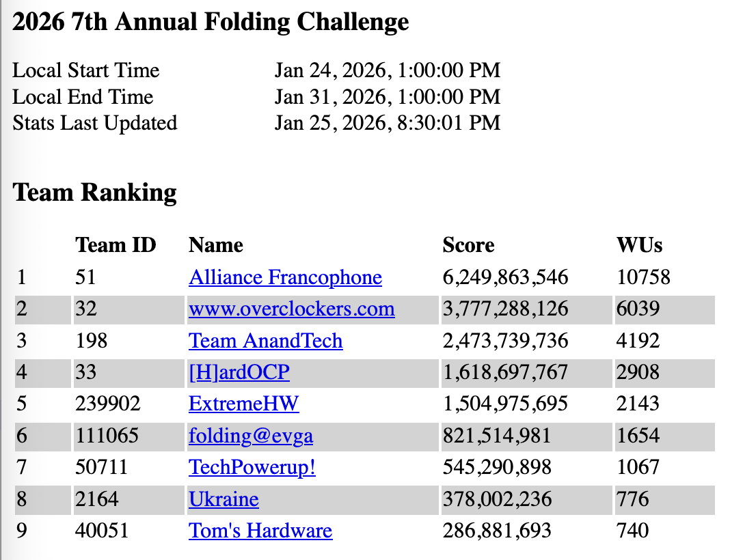Open the Alliance Francophone team link
This screenshot has width=730, height=560.
[285, 277]
